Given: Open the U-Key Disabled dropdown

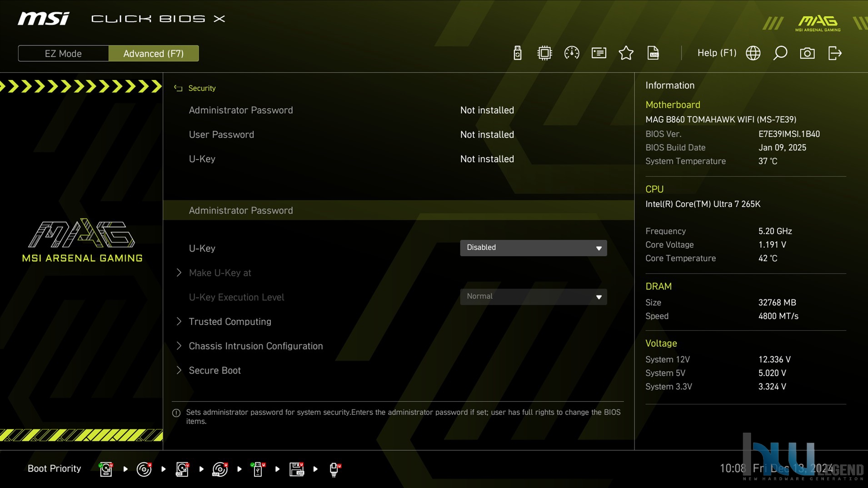Looking at the screenshot, I should (x=533, y=248).
